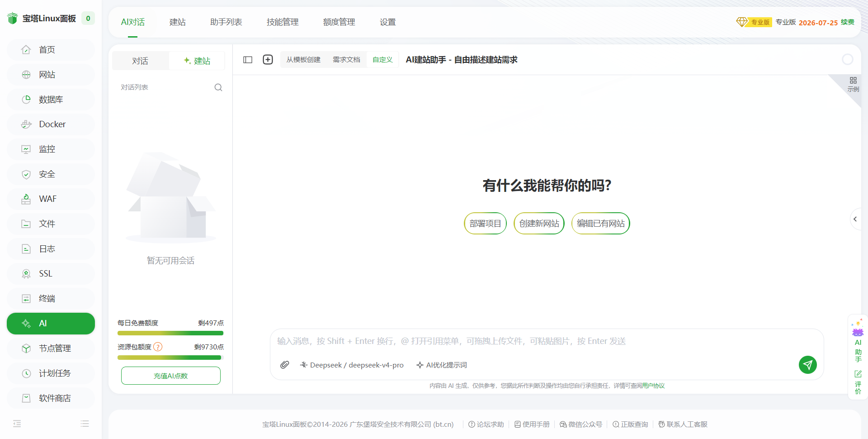868x439 pixels.
Task: Go to the Docker section
Action: (51, 124)
